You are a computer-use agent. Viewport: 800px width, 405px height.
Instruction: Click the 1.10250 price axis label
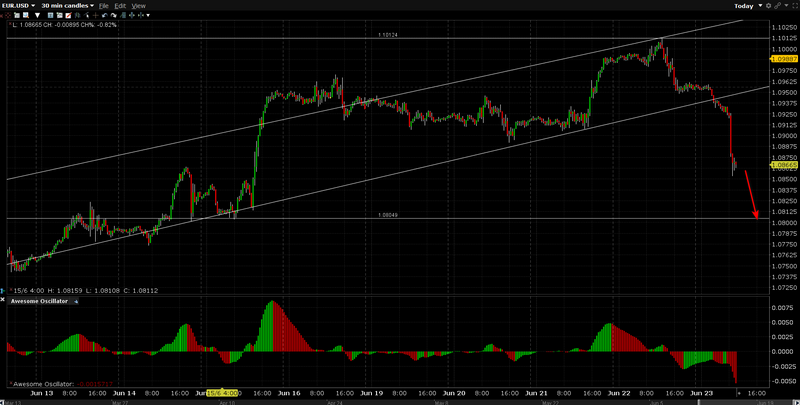point(785,27)
